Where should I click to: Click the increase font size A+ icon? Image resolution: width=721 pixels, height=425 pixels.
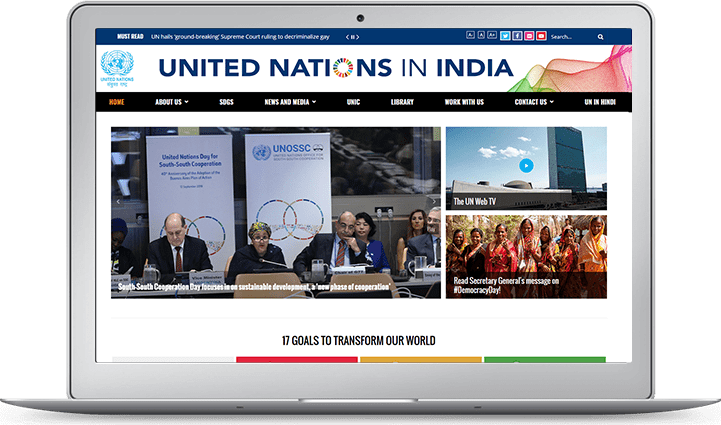tap(492, 35)
